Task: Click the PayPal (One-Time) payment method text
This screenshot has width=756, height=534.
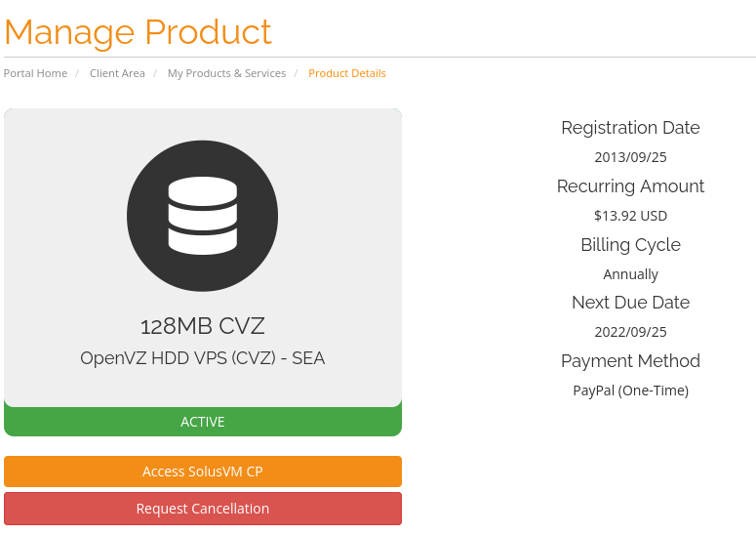Action: (x=630, y=390)
